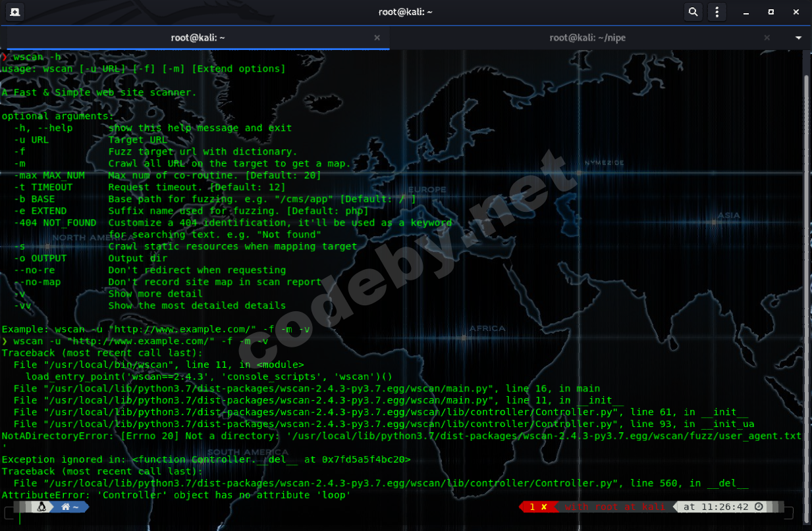Click the clock icon in prompt
Image resolution: width=812 pixels, height=531 pixels.
[758, 507]
